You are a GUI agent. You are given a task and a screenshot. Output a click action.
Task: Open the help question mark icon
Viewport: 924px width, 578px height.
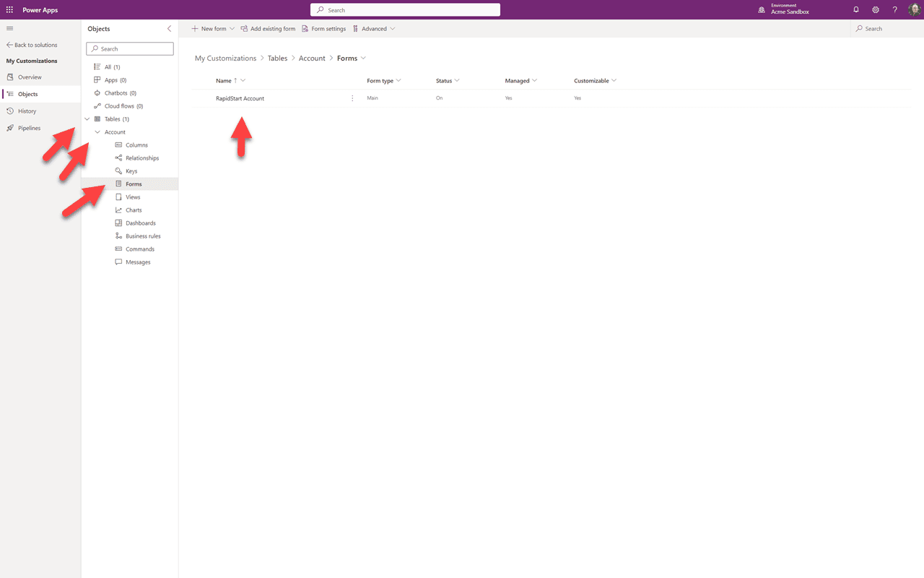[894, 9]
